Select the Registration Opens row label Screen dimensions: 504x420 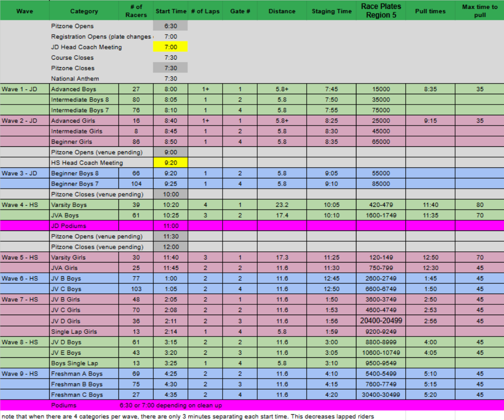tap(101, 37)
